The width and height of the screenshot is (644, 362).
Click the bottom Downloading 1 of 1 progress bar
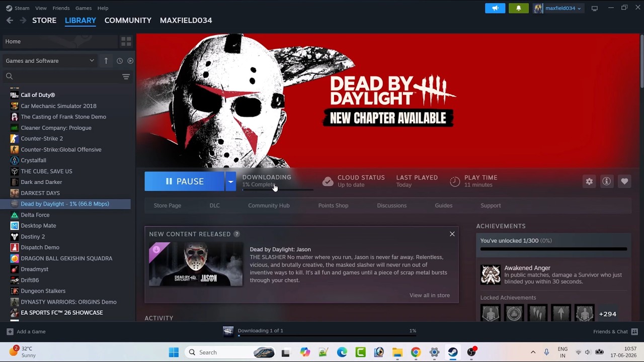[x=327, y=336]
